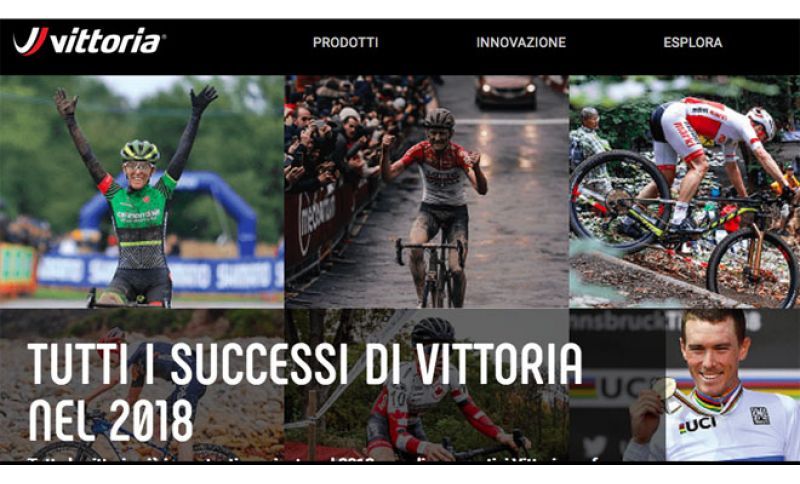
Task: Select the sandy-terrain mountain biker photo
Action: click(142, 385)
